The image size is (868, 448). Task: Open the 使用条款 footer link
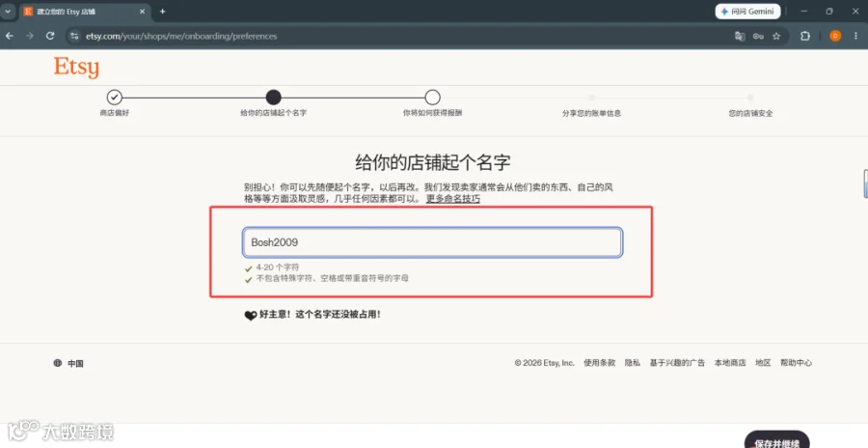click(600, 363)
